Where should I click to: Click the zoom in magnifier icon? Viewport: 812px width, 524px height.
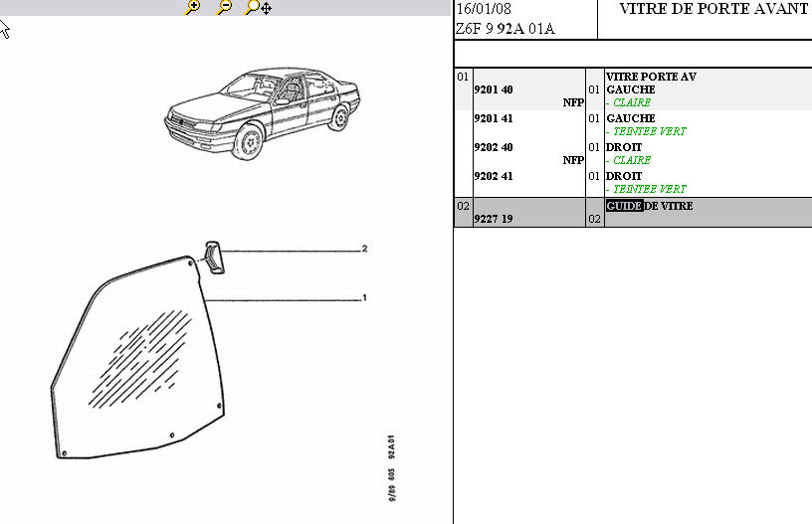pos(193,8)
